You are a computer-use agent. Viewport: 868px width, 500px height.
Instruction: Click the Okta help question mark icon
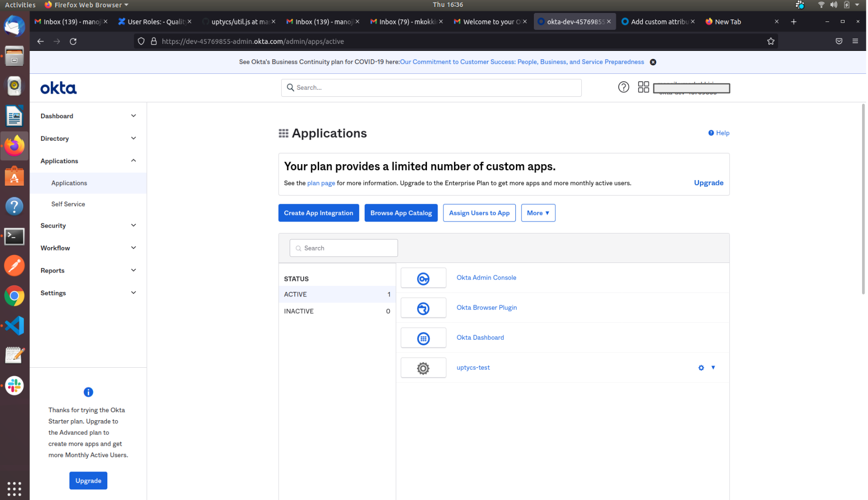coord(623,87)
